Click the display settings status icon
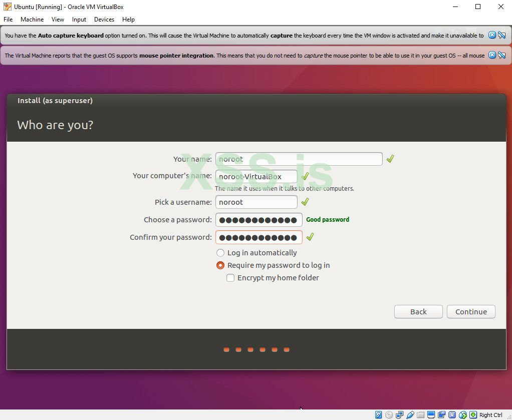The width and height of the screenshot is (512, 420). 431,415
